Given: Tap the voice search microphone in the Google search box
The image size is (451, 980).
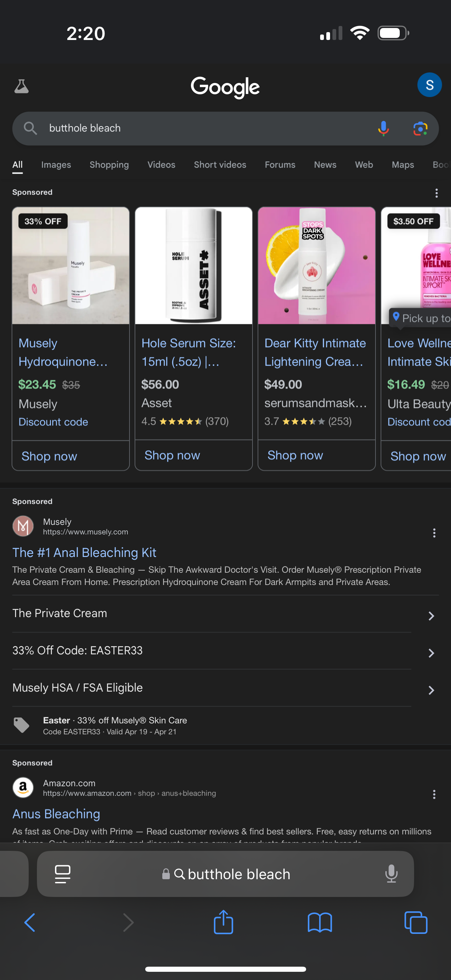Looking at the screenshot, I should point(383,128).
